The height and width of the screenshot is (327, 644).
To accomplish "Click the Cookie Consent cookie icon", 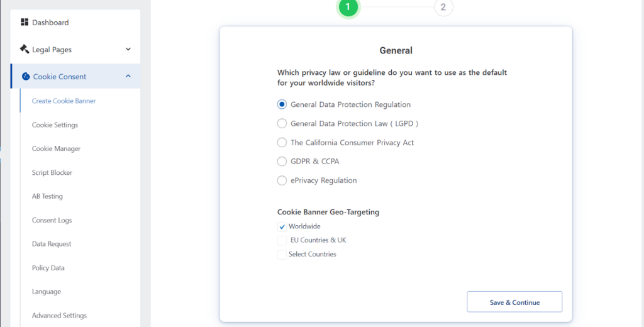I will coord(26,77).
